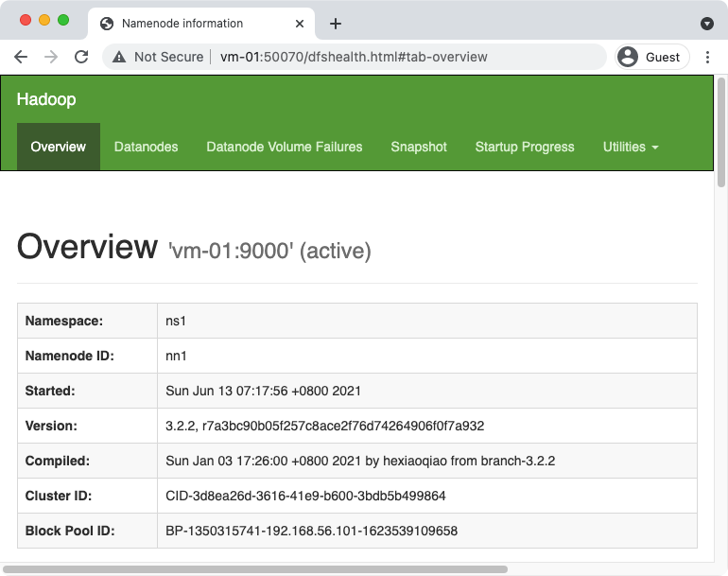728x576 pixels.
Task: Select the Overview tab
Action: click(x=59, y=147)
